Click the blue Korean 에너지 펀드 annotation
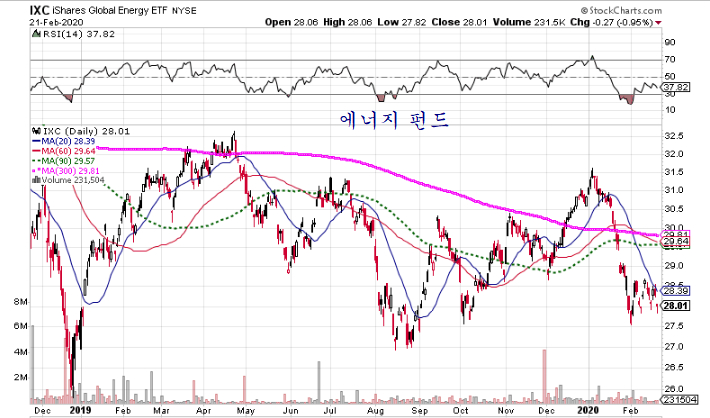The image size is (710, 418). point(393,120)
